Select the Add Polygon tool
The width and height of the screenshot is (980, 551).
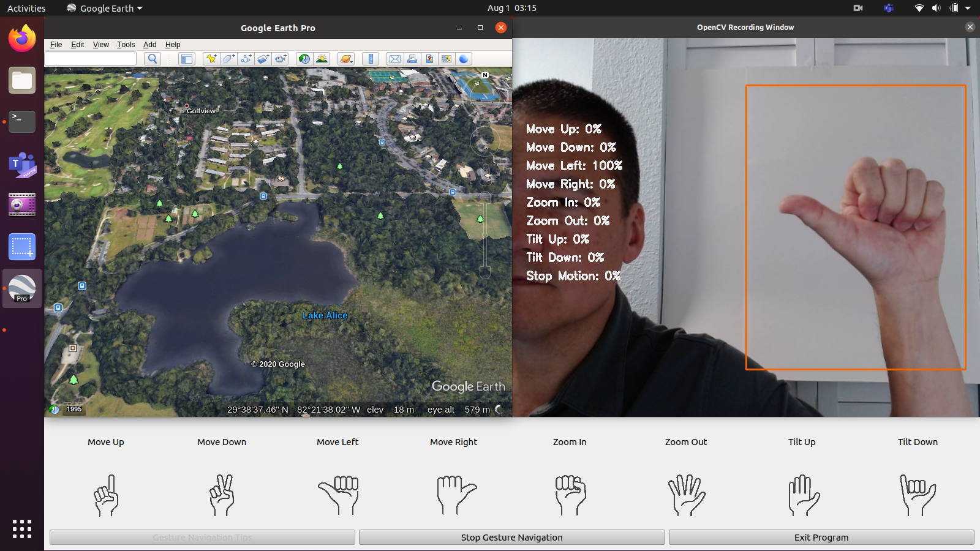coord(228,59)
